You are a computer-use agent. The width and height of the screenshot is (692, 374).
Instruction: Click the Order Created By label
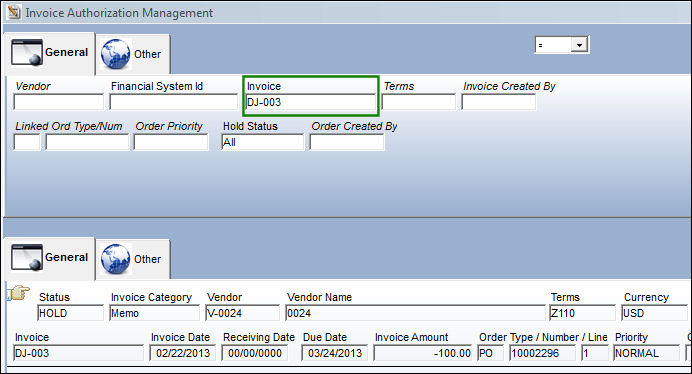coord(354,126)
